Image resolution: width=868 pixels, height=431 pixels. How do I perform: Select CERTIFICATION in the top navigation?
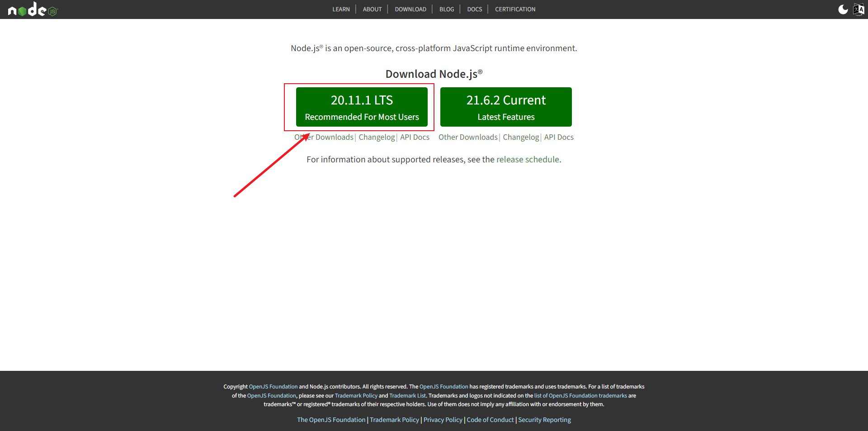[x=515, y=9]
